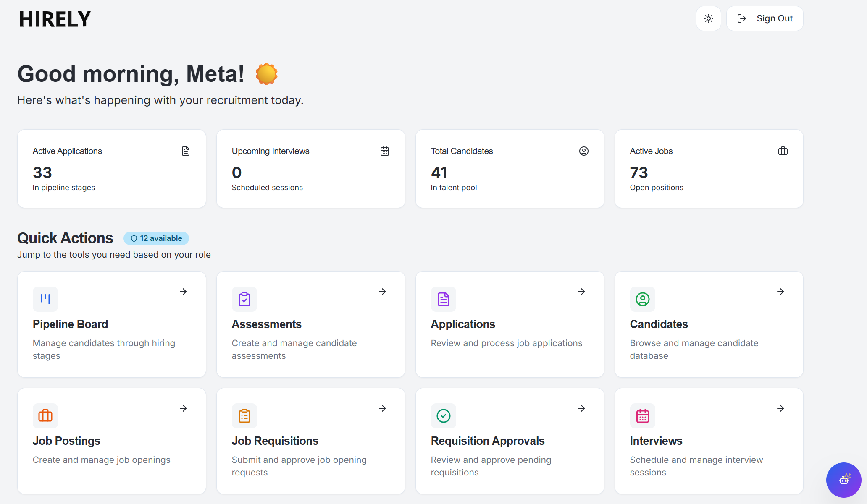
Task: Select the Active Jobs stat card
Action: (708, 169)
